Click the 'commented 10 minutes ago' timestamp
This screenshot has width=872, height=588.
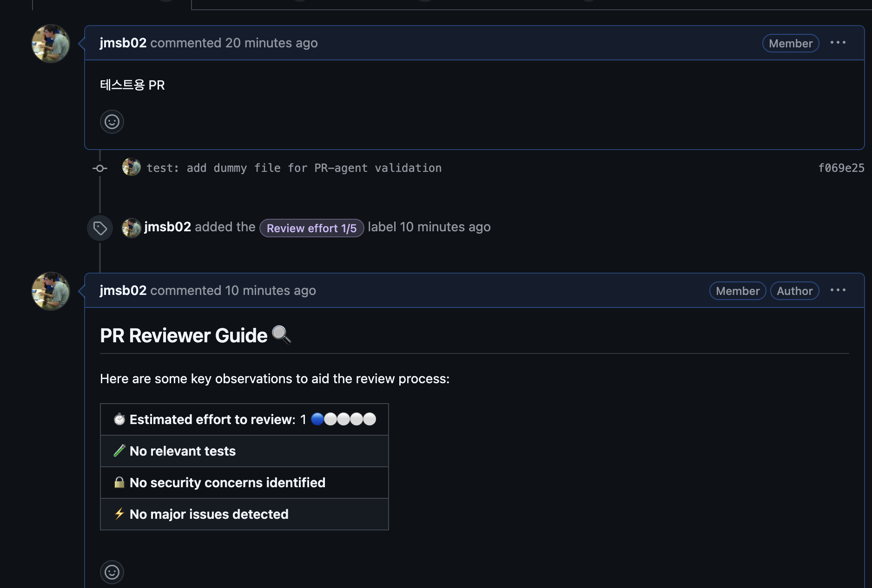tap(270, 290)
